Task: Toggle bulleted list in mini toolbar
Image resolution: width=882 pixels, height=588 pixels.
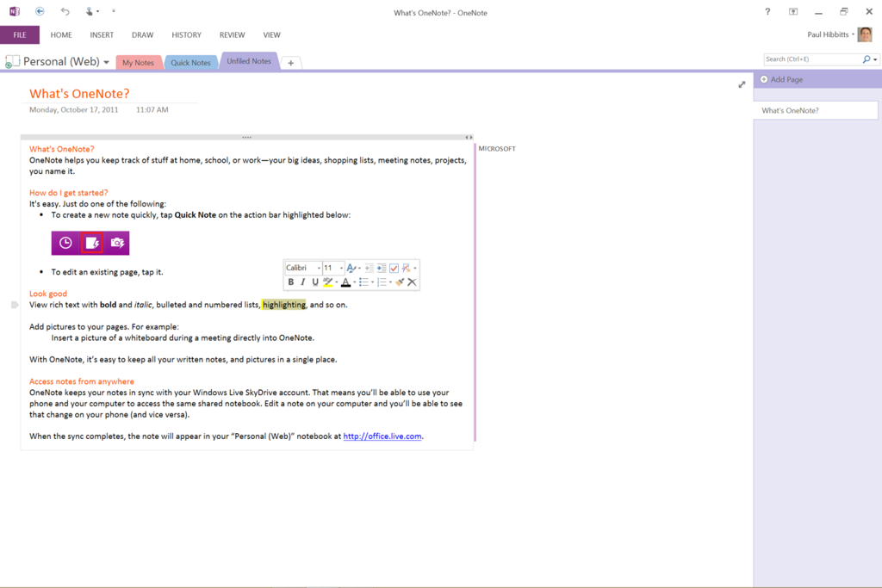Action: (364, 282)
